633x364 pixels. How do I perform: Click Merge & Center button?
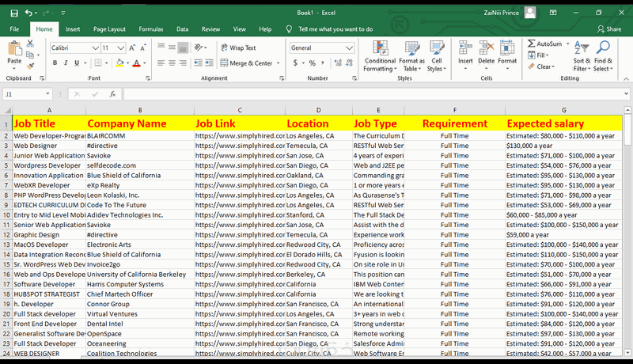pyautogui.click(x=246, y=63)
